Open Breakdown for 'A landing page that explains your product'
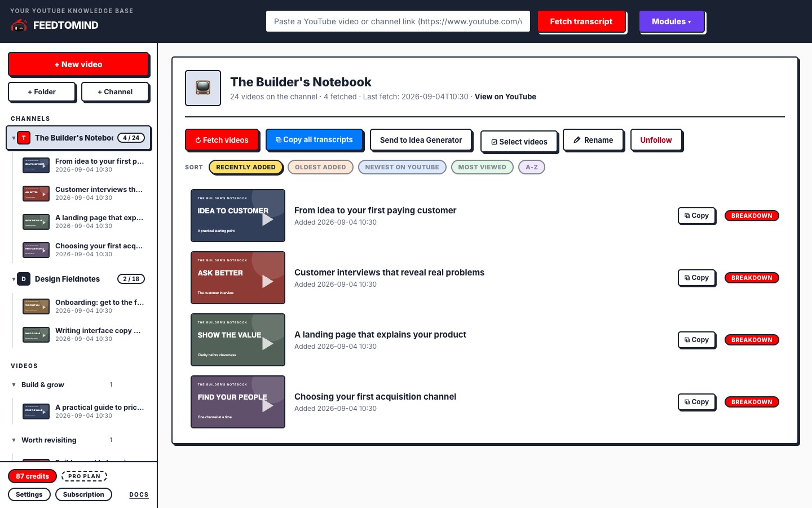This screenshot has height=508, width=812. coord(752,340)
